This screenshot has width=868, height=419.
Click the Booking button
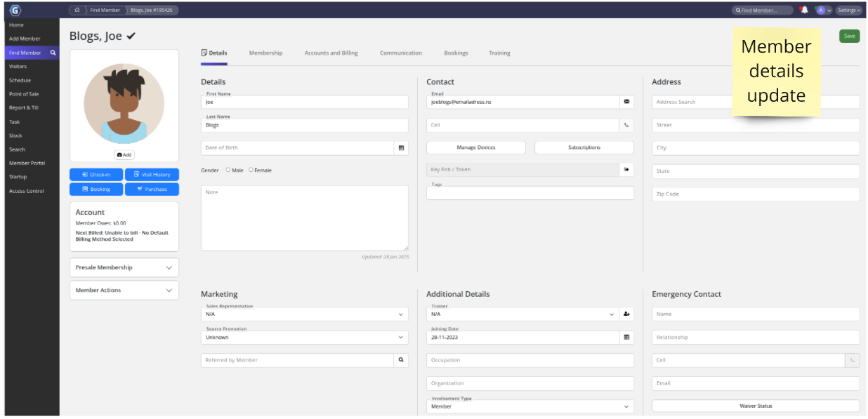tap(96, 189)
